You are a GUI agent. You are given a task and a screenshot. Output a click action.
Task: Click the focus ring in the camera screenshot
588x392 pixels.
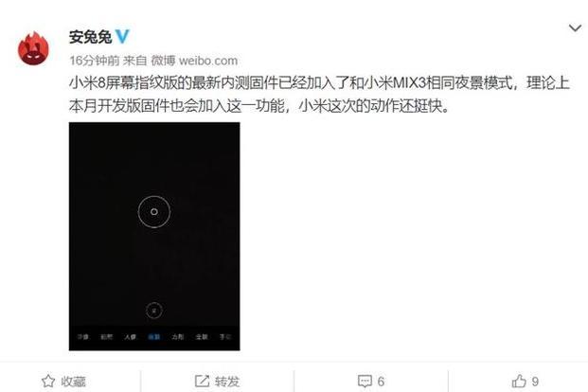click(x=154, y=212)
